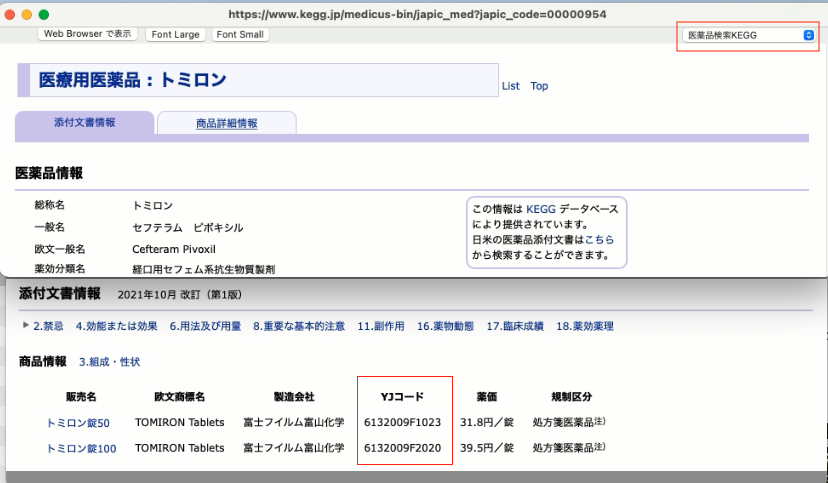Open the トミロン錠50 product link
The width and height of the screenshot is (828, 483).
click(x=78, y=422)
